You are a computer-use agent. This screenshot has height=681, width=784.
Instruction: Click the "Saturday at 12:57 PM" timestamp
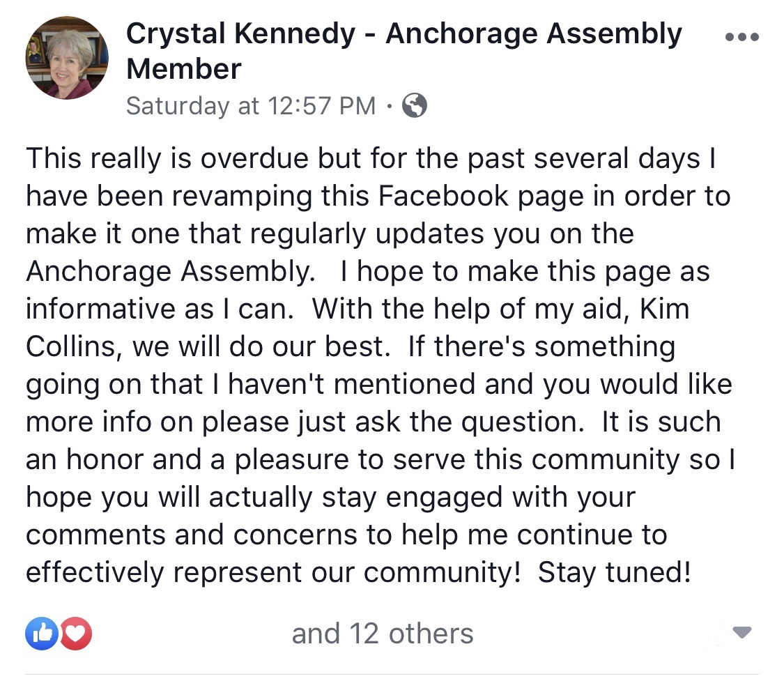250,106
